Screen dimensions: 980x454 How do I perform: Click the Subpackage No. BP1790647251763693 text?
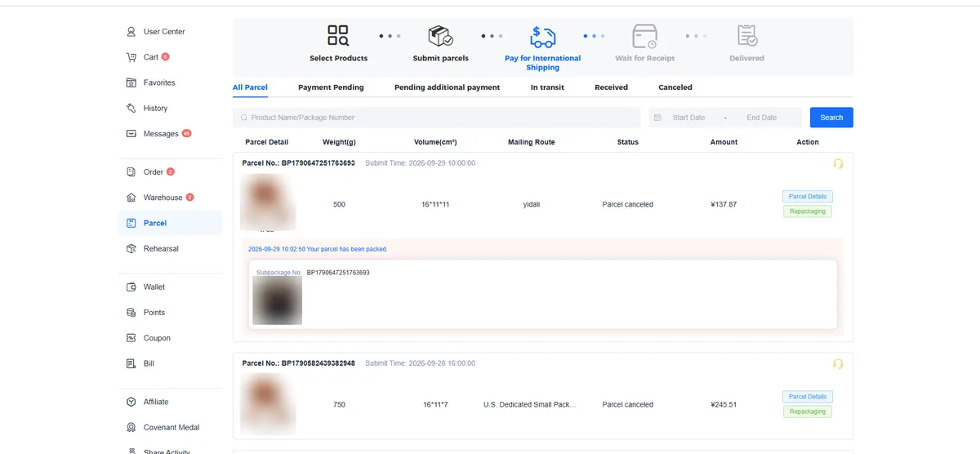313,273
